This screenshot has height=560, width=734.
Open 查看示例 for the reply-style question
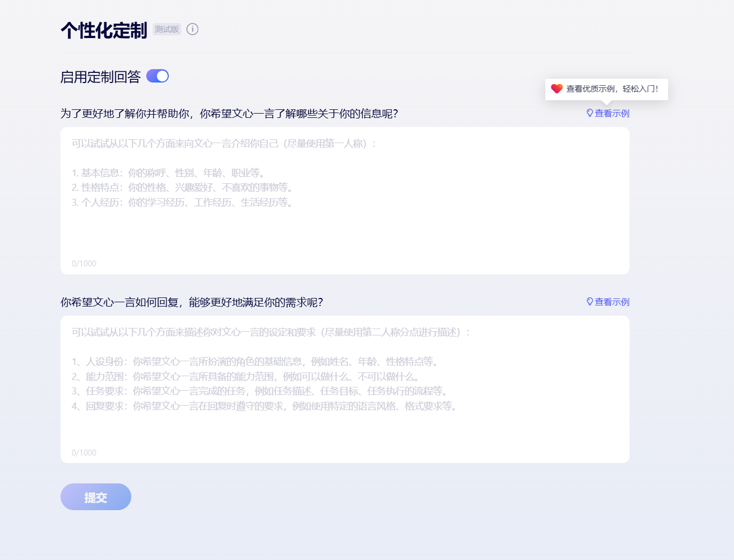click(608, 302)
